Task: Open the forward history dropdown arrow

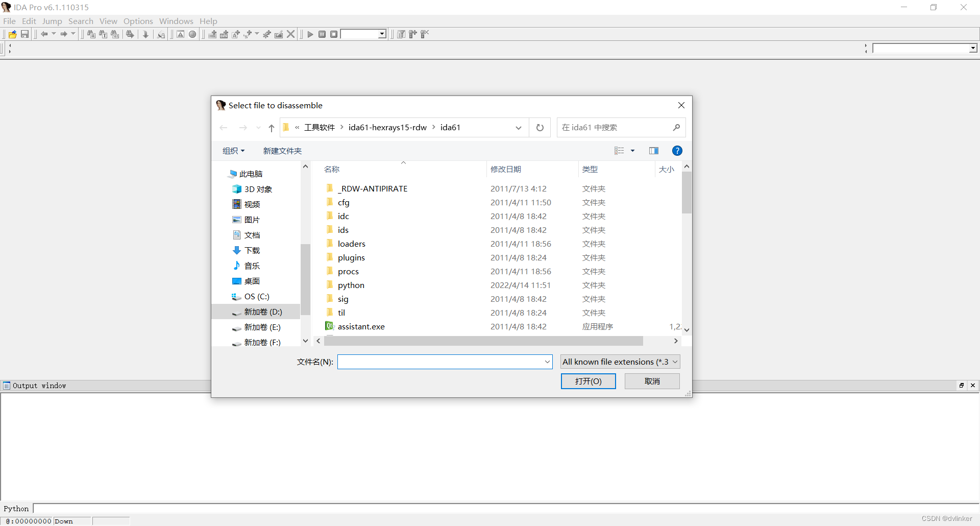Action: (x=73, y=34)
